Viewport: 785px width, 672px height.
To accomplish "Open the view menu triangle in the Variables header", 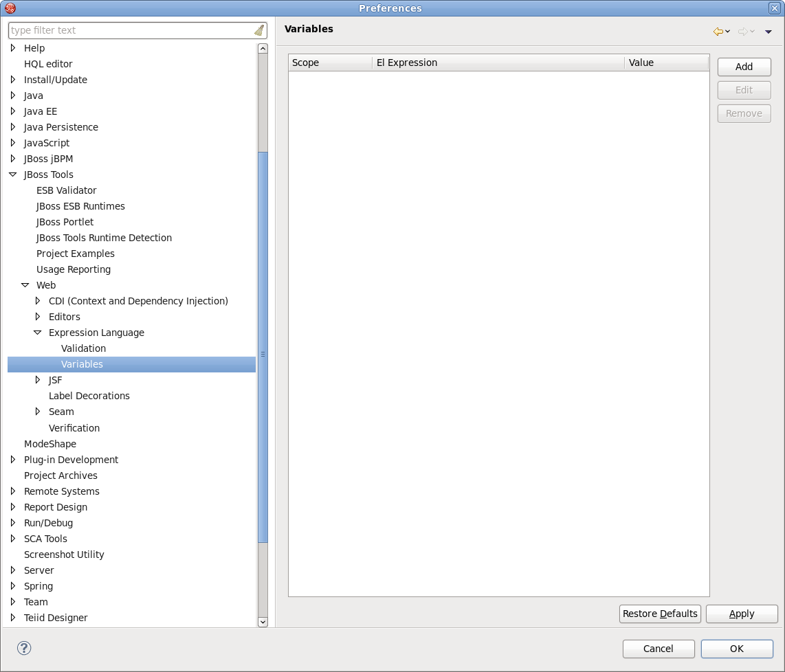I will click(x=769, y=32).
